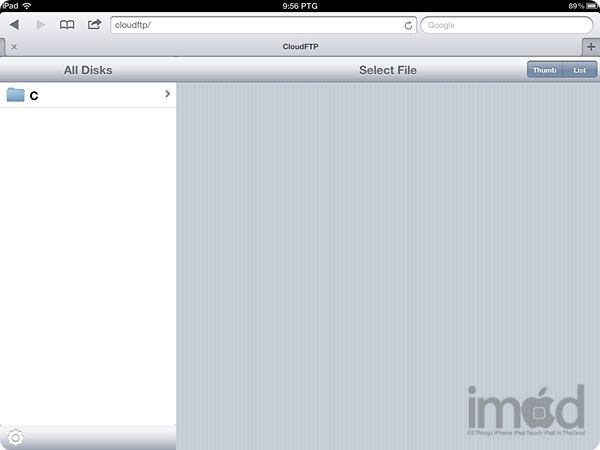Open the bookmarks book icon

(x=67, y=25)
